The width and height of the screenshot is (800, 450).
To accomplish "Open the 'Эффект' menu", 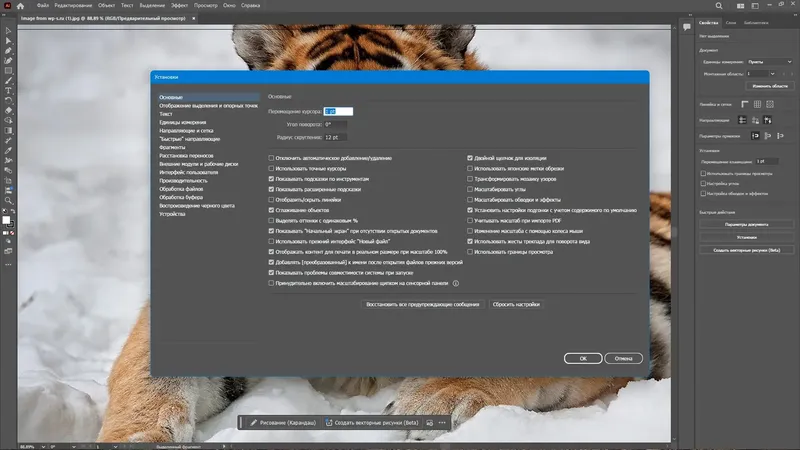I will click(x=179, y=6).
